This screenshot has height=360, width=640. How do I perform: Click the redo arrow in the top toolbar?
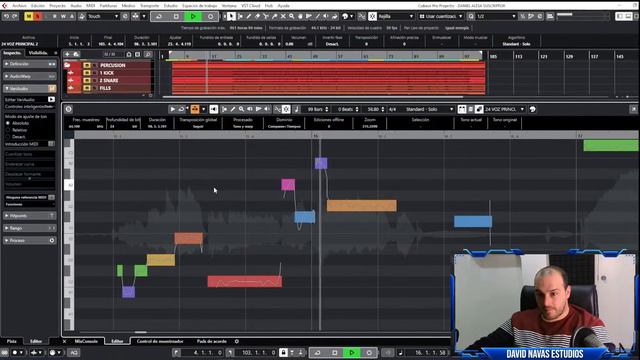(x=15, y=16)
